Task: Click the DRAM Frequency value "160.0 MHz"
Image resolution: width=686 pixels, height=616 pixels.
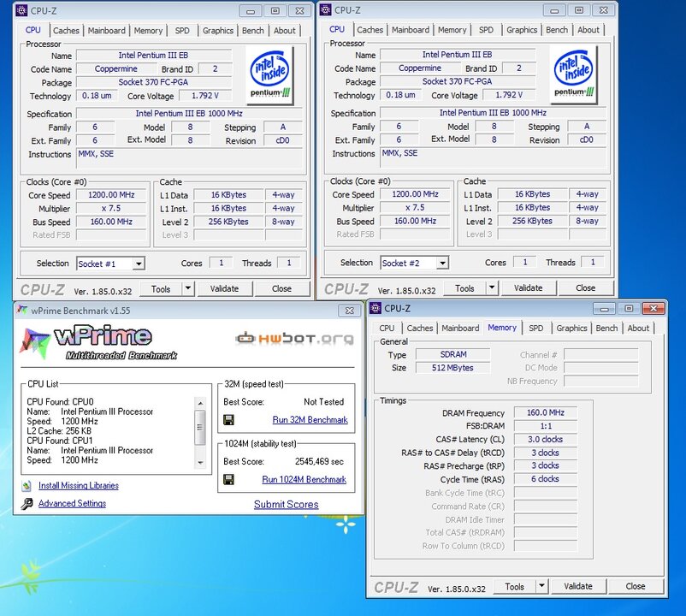Action: click(x=546, y=412)
